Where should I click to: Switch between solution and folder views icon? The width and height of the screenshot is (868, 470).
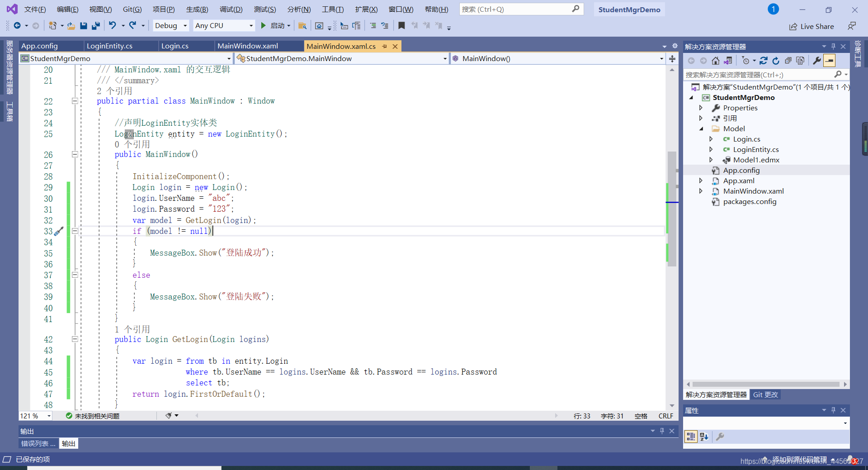point(728,61)
